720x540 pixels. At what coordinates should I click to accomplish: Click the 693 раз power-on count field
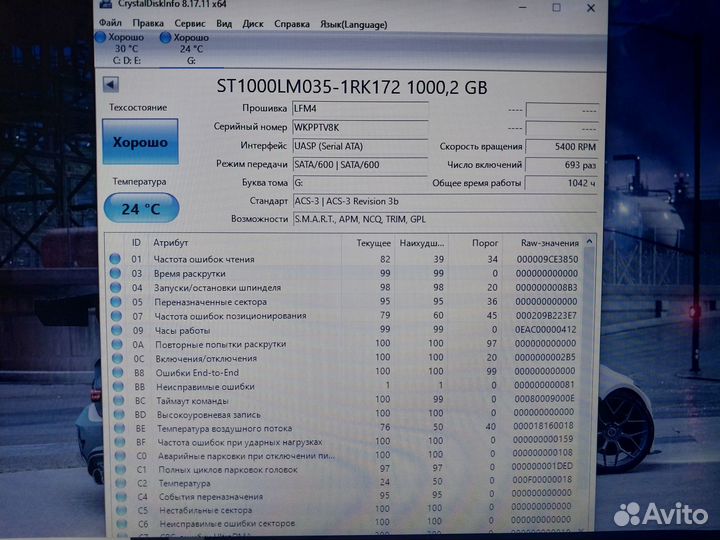coord(562,165)
